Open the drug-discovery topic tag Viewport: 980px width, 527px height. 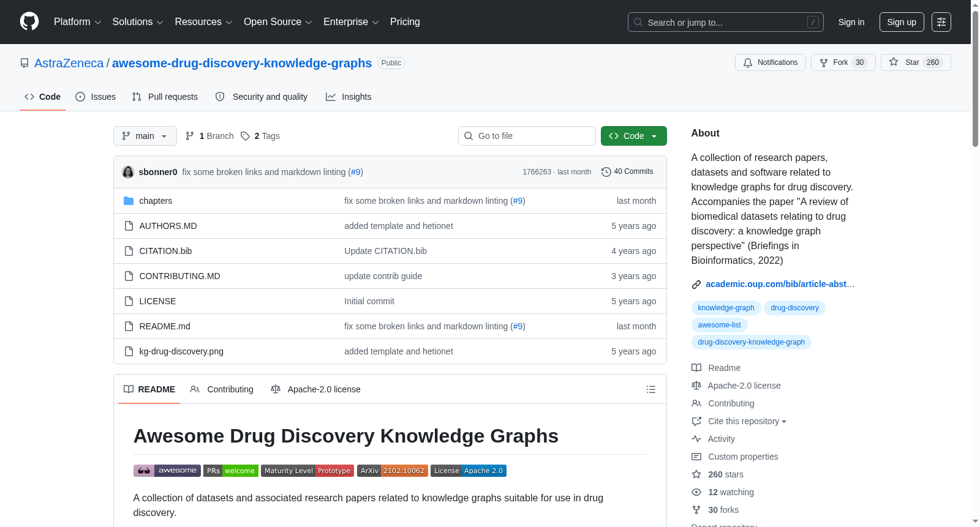click(x=794, y=308)
